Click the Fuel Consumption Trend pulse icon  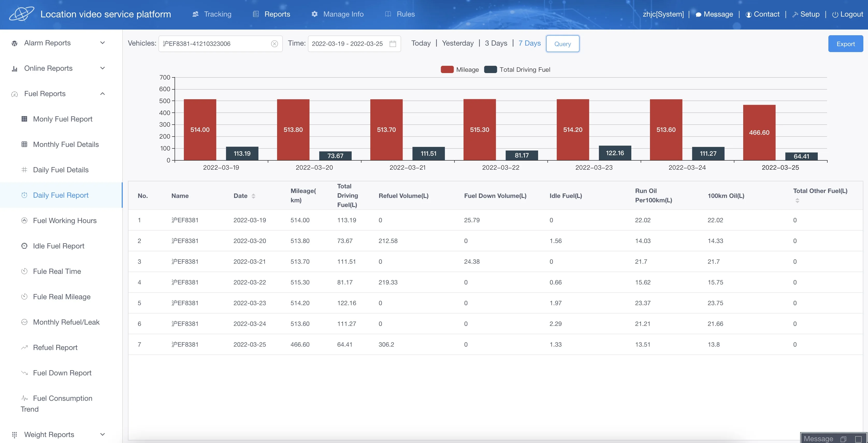point(24,398)
